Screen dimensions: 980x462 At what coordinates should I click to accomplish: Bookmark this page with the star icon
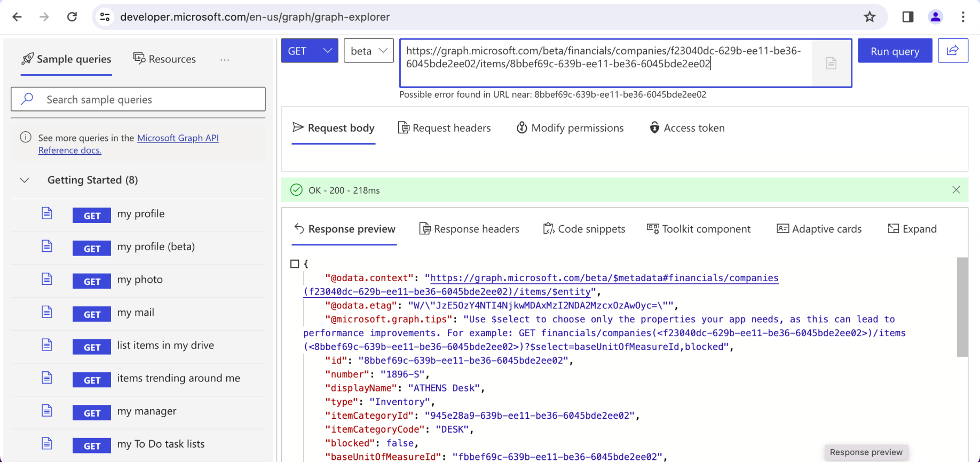pos(870,17)
